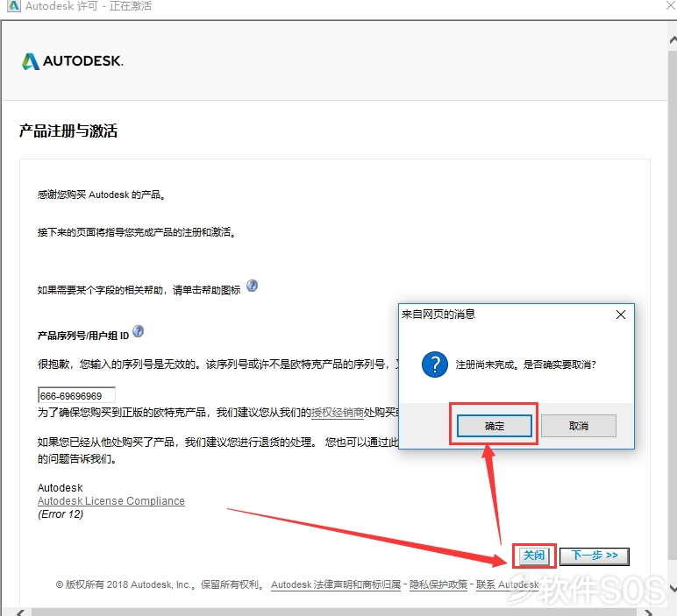Click the blue question mark icon in the dialog
The height and width of the screenshot is (616, 677).
(435, 365)
